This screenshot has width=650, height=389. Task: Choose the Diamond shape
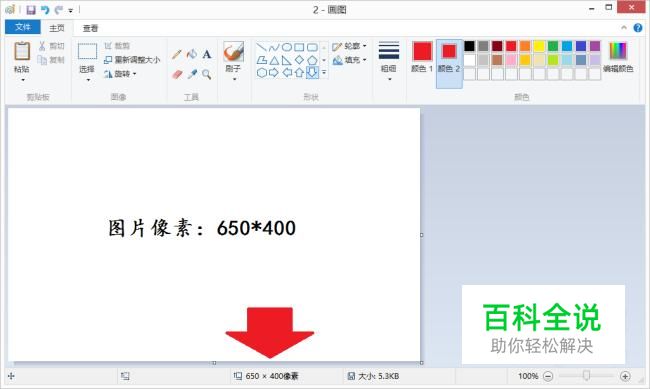click(299, 60)
